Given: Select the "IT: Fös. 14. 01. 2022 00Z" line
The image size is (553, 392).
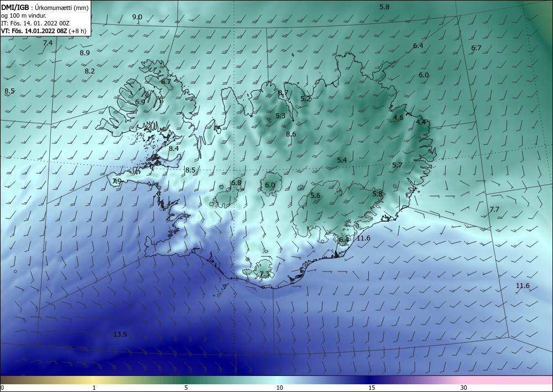Looking at the screenshot, I should (x=35, y=23).
